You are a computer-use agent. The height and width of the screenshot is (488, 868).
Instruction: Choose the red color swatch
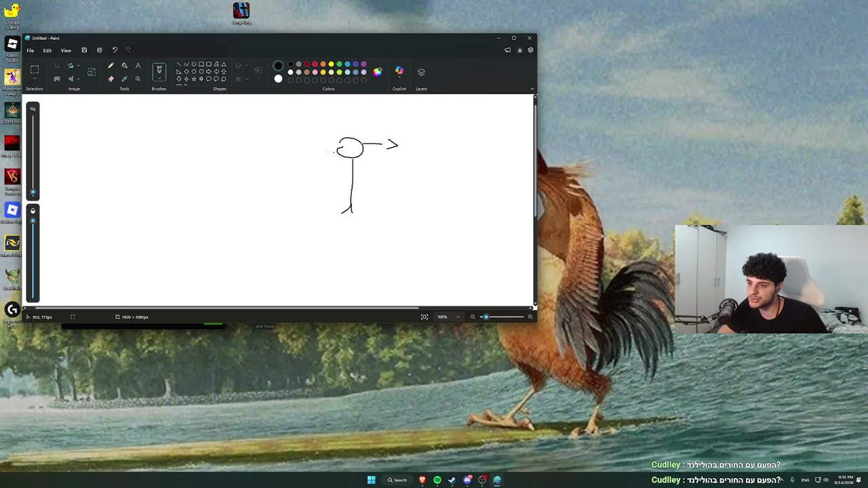(315, 64)
